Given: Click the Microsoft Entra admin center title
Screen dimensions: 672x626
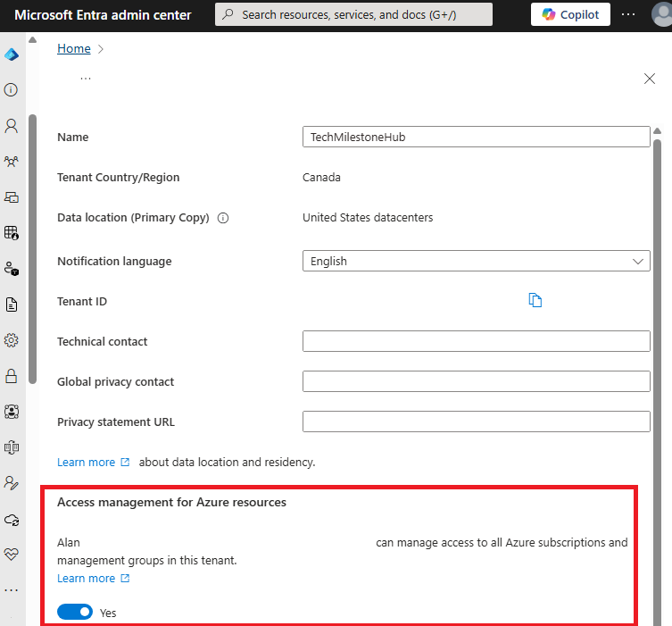Looking at the screenshot, I should click(x=103, y=15).
